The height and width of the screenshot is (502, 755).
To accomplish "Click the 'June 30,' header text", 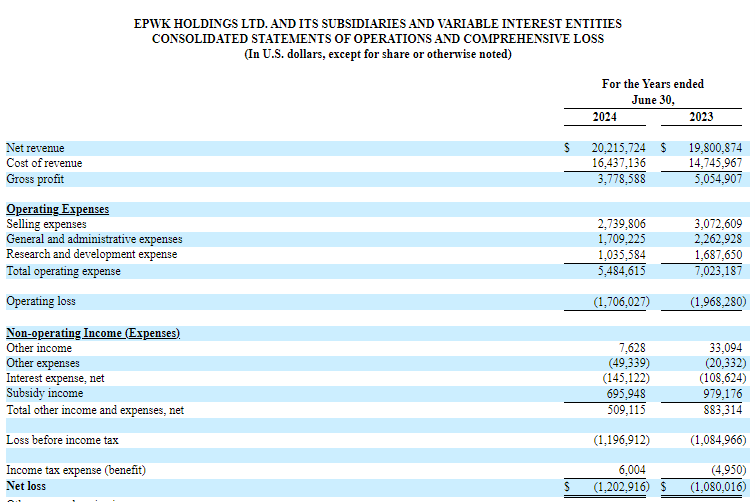I will 653,100.
